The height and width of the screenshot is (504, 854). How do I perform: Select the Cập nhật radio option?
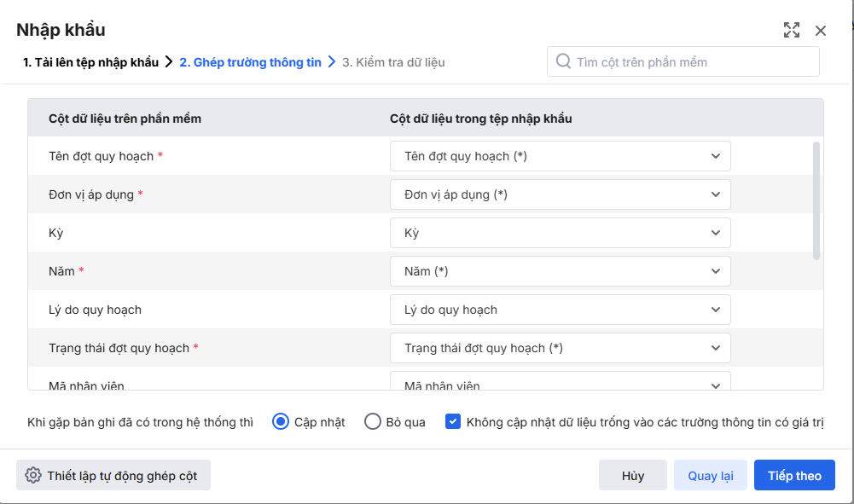pyautogui.click(x=281, y=421)
